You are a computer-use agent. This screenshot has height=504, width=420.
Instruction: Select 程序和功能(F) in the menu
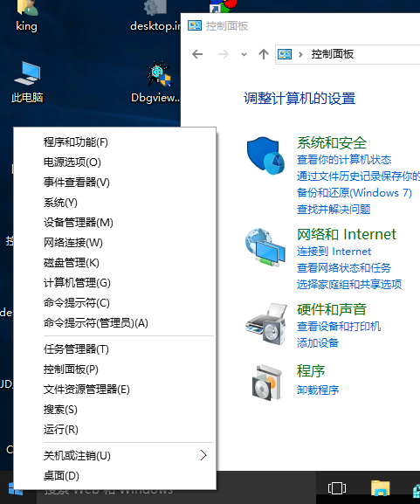click(x=114, y=142)
